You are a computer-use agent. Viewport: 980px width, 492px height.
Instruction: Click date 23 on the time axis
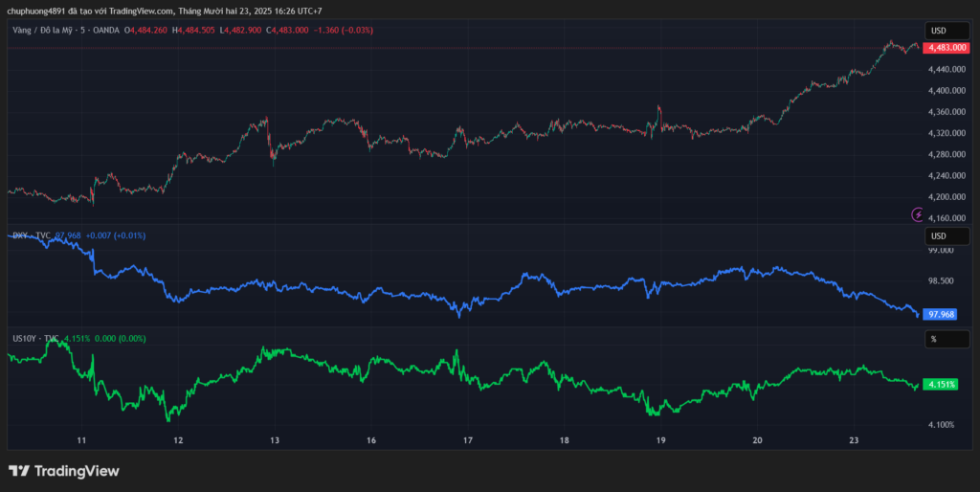pos(854,441)
